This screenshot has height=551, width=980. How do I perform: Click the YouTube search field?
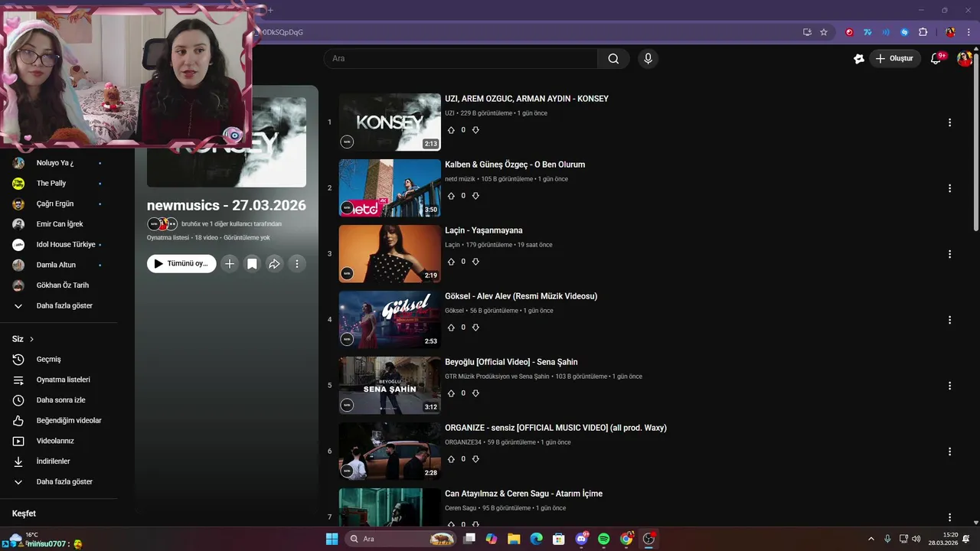(460, 59)
